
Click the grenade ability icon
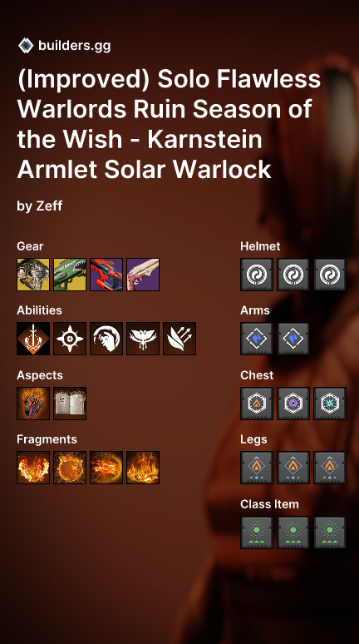[x=70, y=339]
